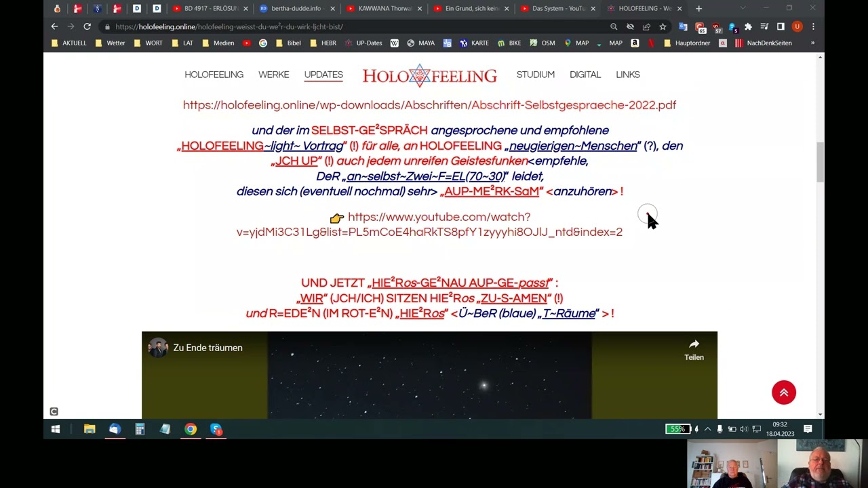This screenshot has width=868, height=488.
Task: Open the Amazon bookmark icon
Action: coord(635,43)
